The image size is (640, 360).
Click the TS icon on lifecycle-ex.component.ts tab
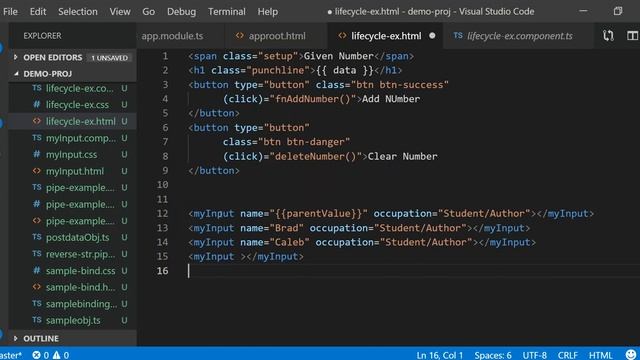(458, 36)
